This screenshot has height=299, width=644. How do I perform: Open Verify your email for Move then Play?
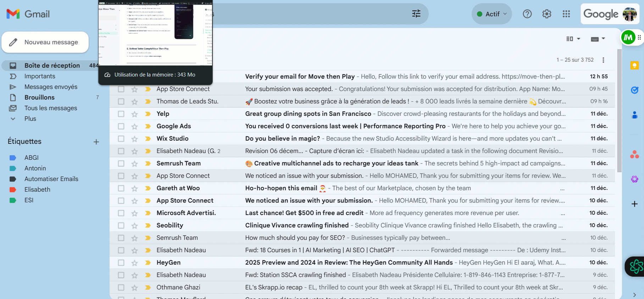300,77
